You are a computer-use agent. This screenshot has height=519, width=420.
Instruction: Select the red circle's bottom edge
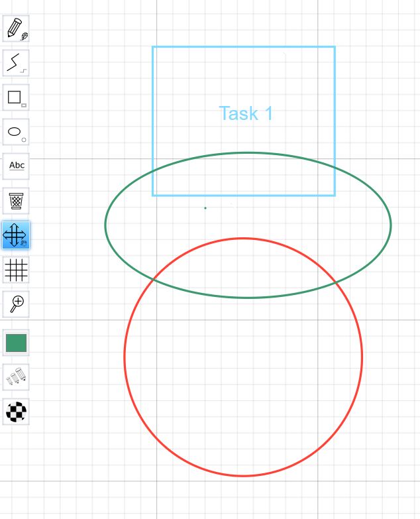(243, 475)
